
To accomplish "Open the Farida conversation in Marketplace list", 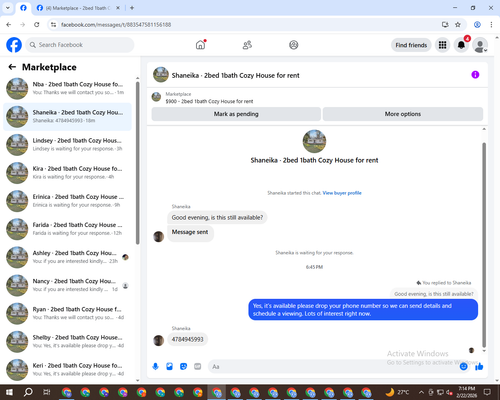I will pyautogui.click(x=67, y=229).
